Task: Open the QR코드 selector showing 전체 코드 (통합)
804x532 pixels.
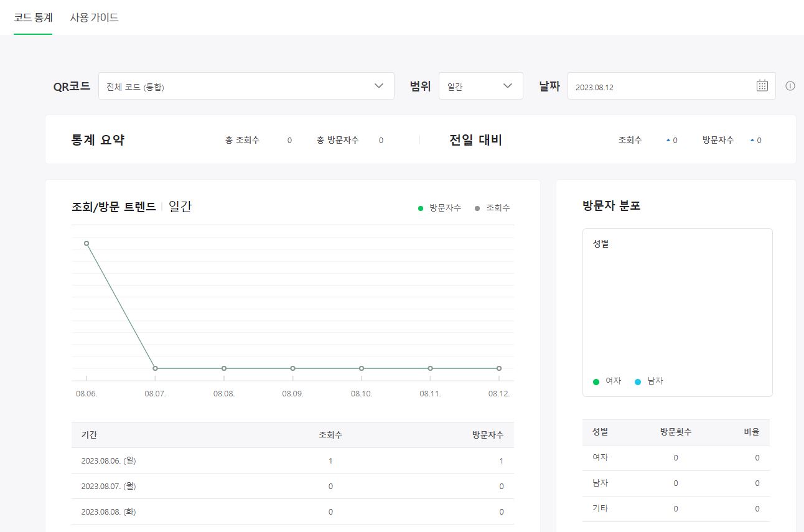Action: (246, 86)
